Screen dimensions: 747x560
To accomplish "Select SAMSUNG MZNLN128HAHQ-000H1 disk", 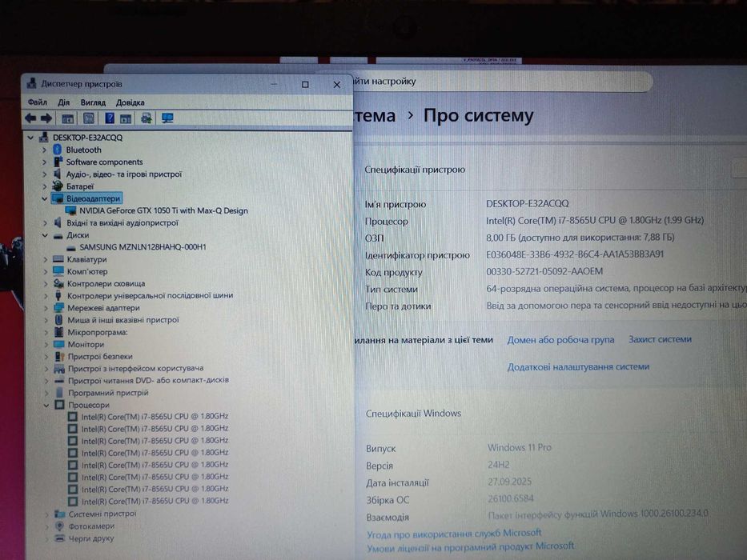I will (143, 246).
